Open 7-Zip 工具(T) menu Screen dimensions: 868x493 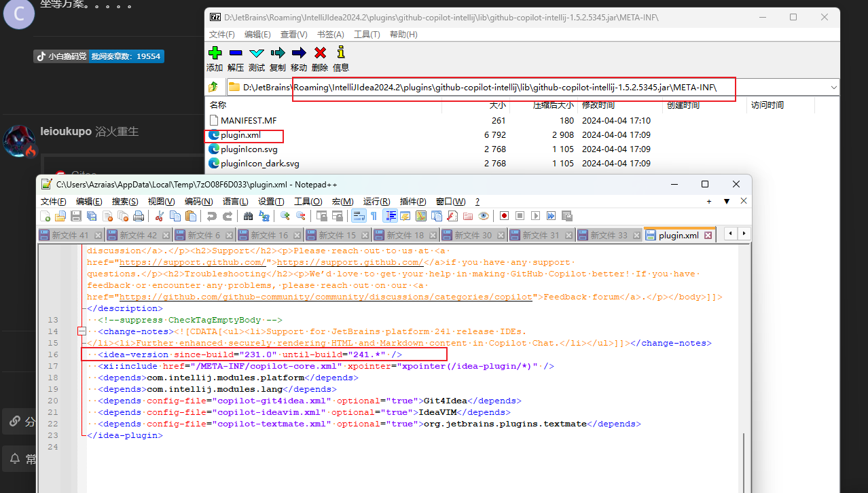point(367,34)
